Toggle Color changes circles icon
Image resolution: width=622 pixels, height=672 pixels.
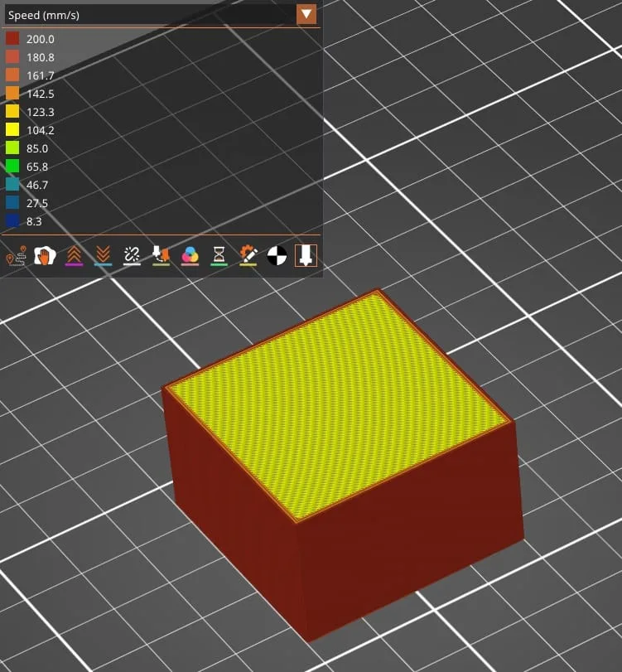pos(190,255)
